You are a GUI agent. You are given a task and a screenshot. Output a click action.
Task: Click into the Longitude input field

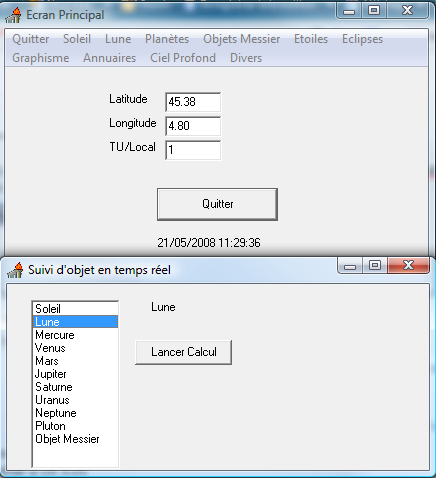click(x=193, y=126)
